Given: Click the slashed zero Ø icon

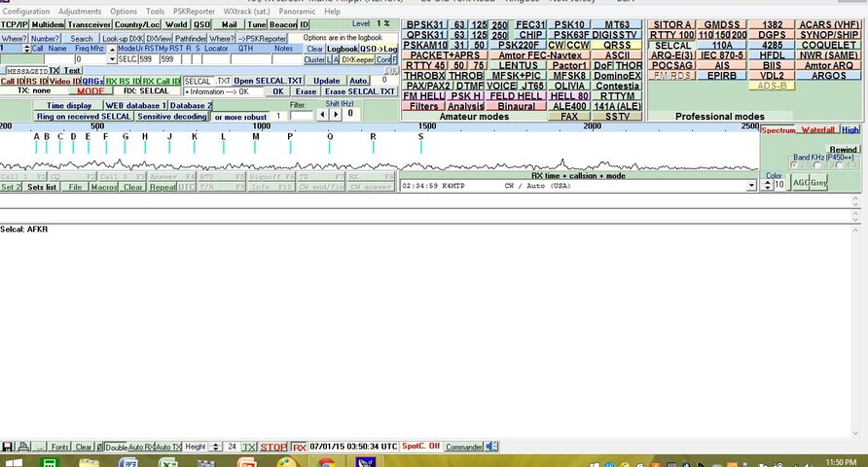Looking at the screenshot, I should (x=99, y=448).
